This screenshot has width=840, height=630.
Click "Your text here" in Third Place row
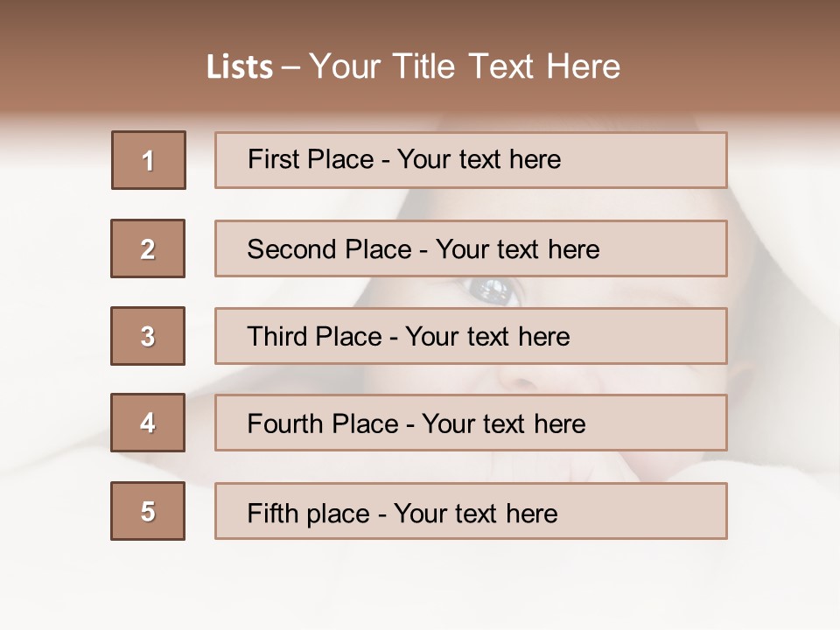click(487, 337)
